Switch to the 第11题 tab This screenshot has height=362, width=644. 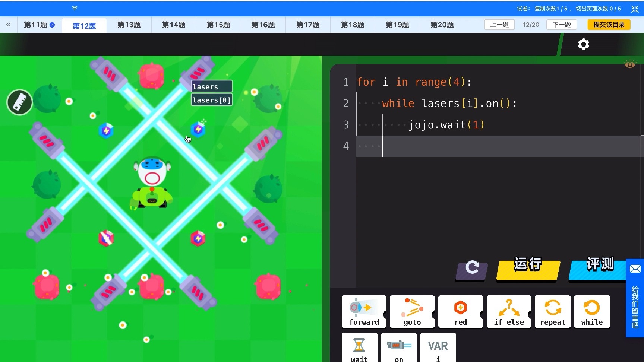[39, 25]
